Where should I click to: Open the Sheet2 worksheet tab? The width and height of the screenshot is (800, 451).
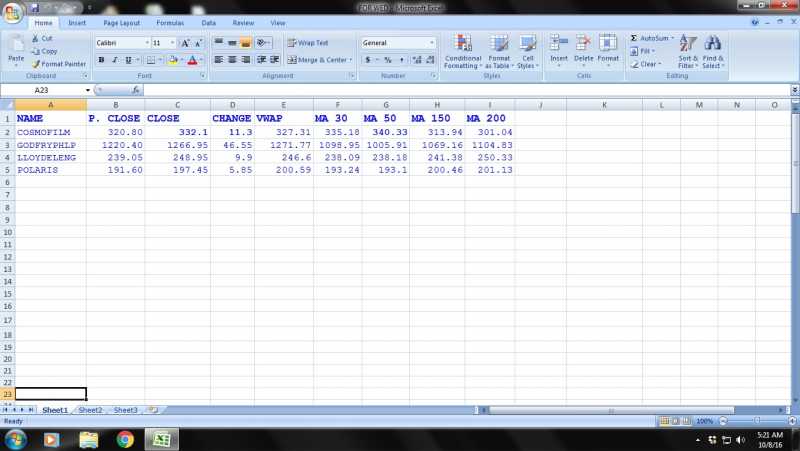(90, 410)
